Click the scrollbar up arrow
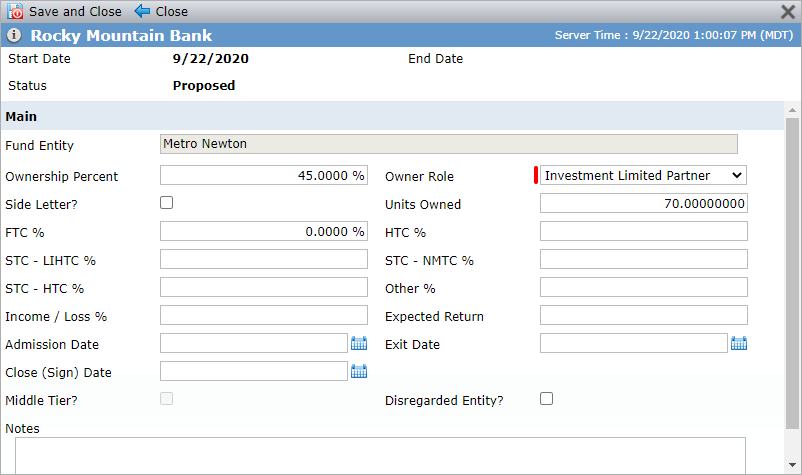 pyautogui.click(x=792, y=110)
